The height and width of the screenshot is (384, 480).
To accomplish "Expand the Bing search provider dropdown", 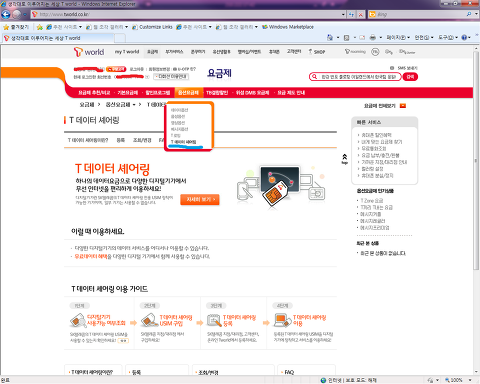I will pyautogui.click(x=476, y=14).
